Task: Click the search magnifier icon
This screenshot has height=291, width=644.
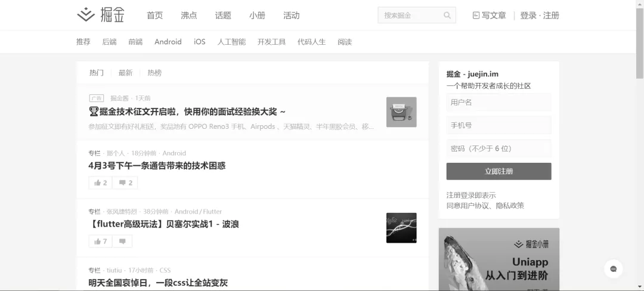Action: coord(447,15)
